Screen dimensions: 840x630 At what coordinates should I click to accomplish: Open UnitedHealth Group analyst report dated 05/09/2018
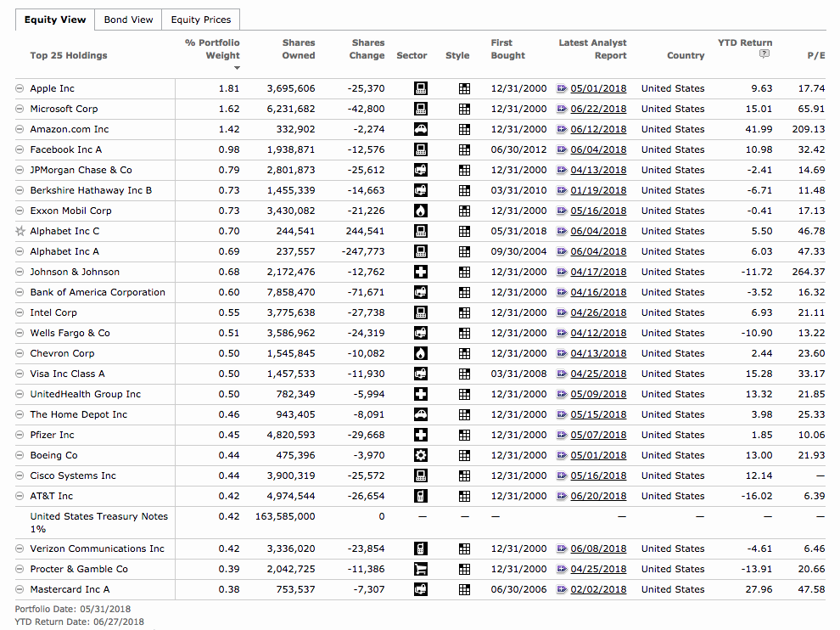tap(598, 394)
